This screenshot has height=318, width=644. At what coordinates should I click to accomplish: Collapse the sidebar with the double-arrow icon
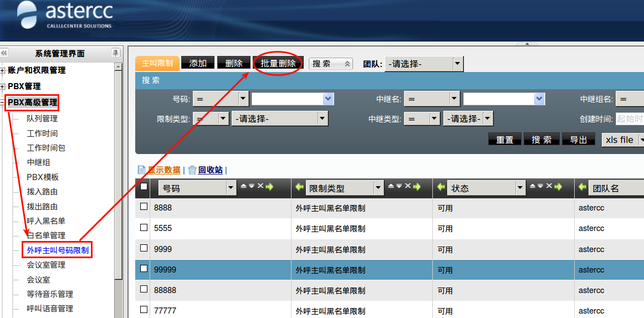click(4, 53)
